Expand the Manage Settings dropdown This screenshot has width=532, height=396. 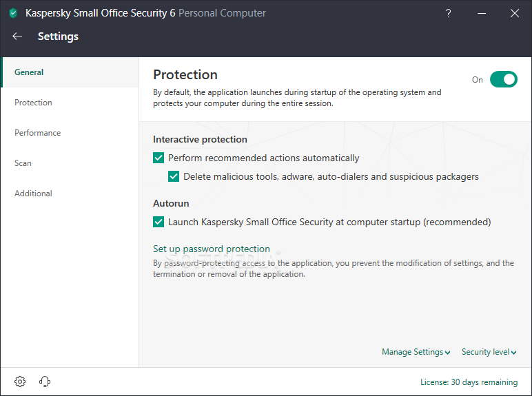416,352
